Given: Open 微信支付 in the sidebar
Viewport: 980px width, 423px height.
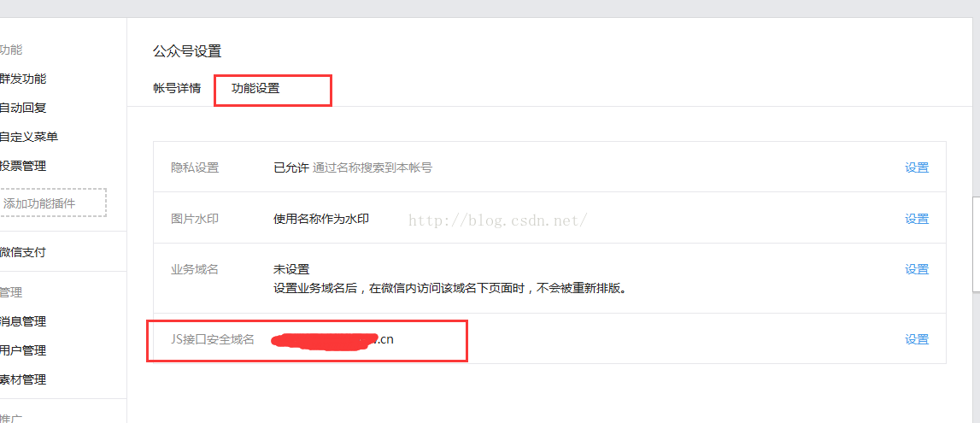Looking at the screenshot, I should tap(22, 252).
